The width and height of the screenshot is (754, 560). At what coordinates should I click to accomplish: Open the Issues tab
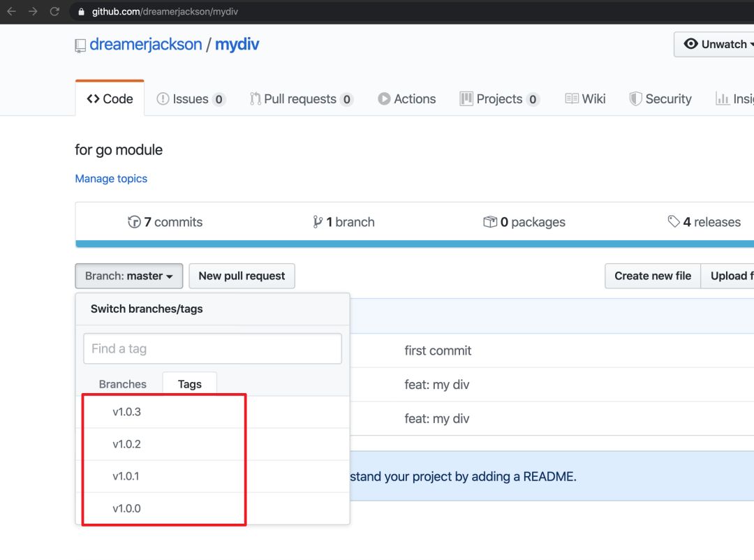(x=191, y=98)
